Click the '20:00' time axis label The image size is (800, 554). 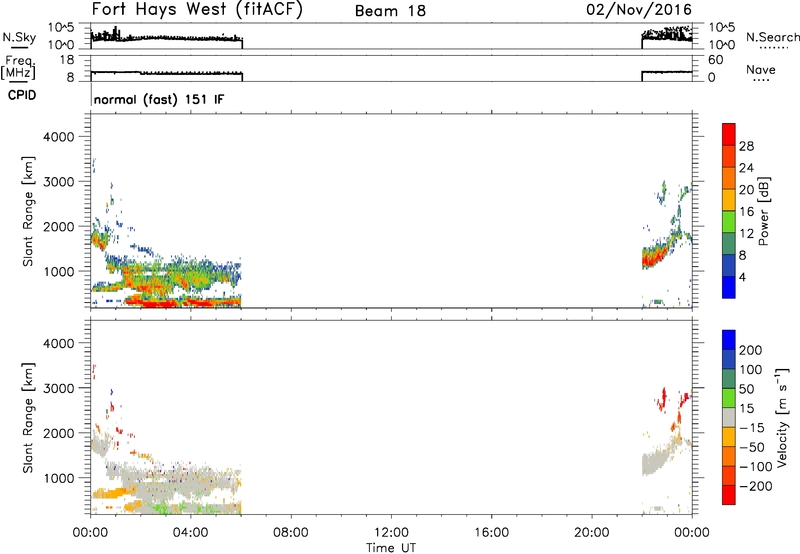(591, 533)
